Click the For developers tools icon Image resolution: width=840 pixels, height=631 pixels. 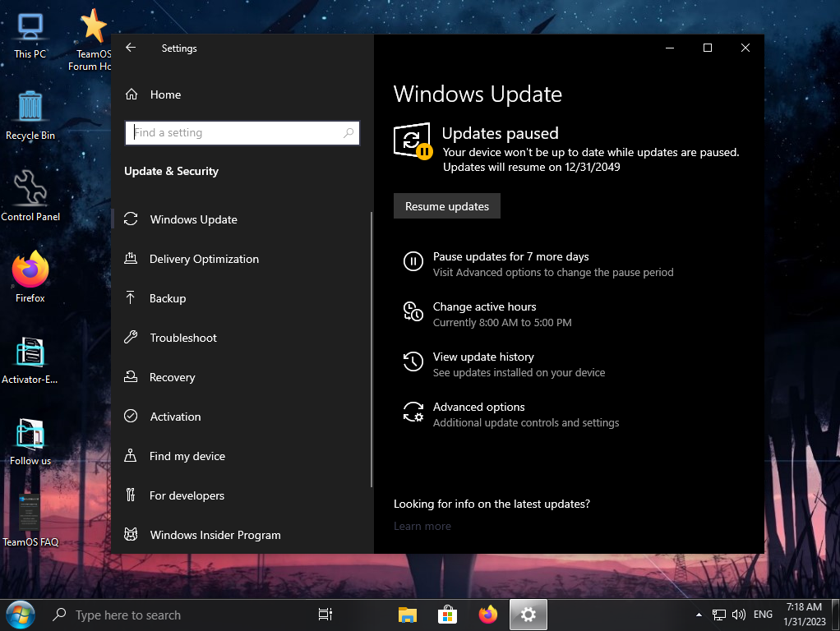click(130, 495)
